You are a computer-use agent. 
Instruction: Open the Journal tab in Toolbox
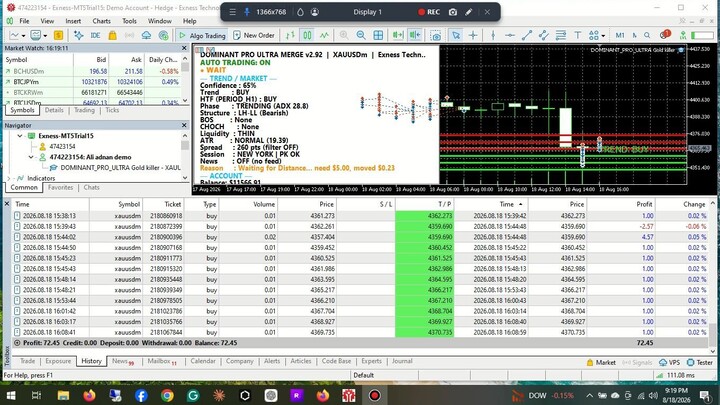402,361
